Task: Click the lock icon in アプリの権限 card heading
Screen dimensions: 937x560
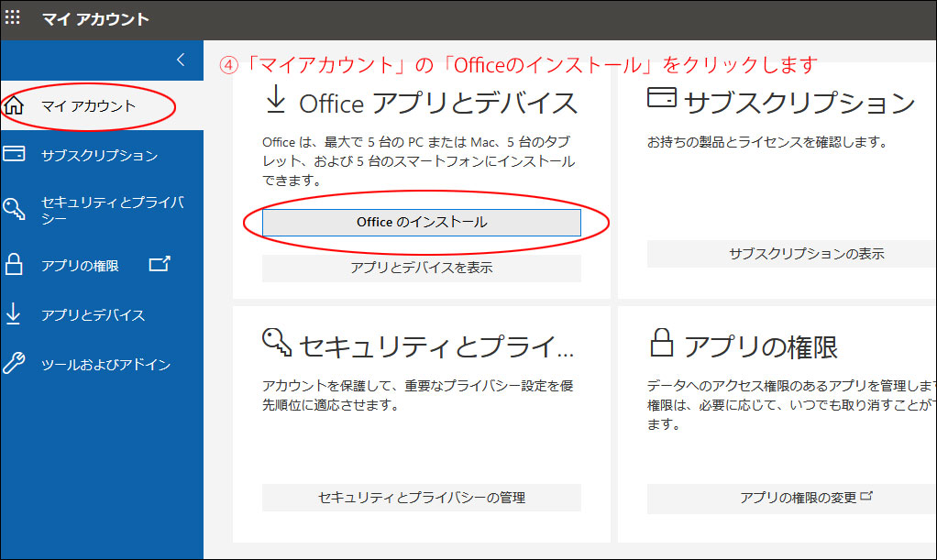Action: 662,343
